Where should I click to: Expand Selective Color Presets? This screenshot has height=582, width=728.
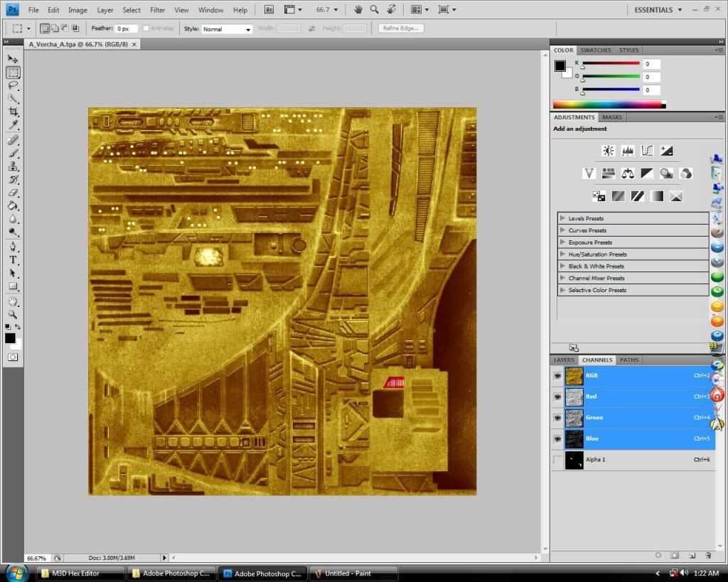[563, 290]
